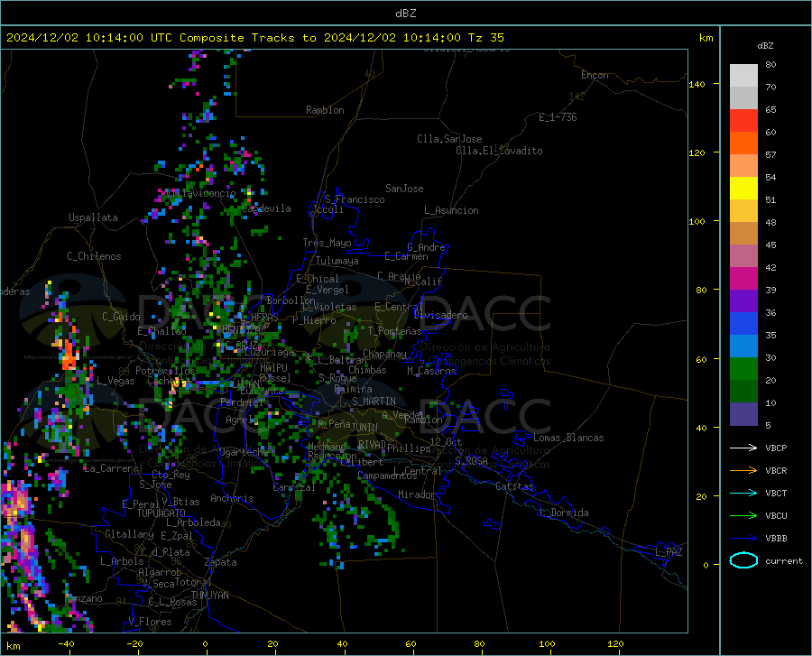Click the Clla.SanJose label

point(449,139)
